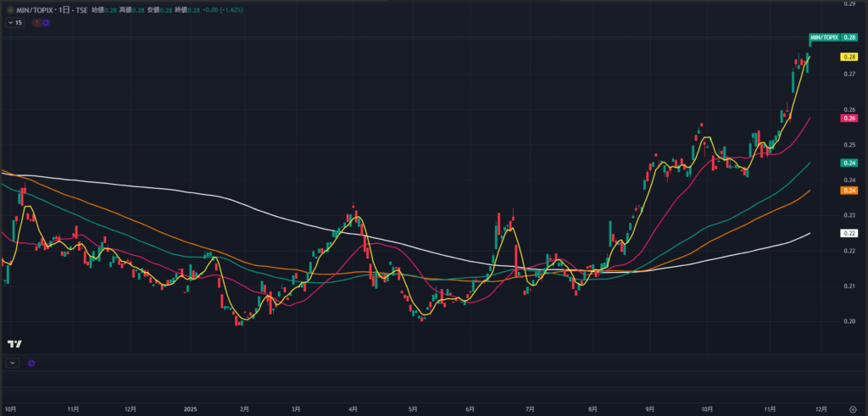Click the purple circle icon beside the red warning
The width and height of the screenshot is (868, 416).
tap(46, 23)
